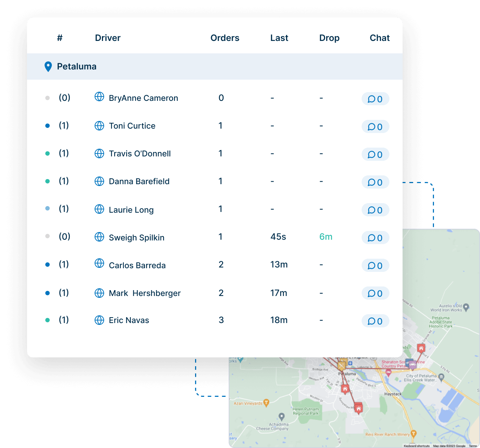Click the Aurelio's Old World Iron Works pin

466,308
